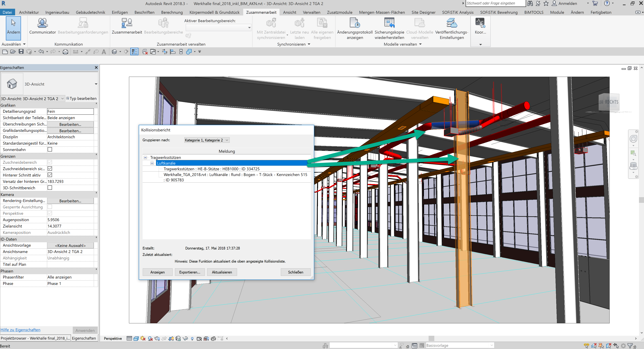Open the SOFiSTiK Analysis tab
Viewport: 644px width, 349px height.
(458, 12)
